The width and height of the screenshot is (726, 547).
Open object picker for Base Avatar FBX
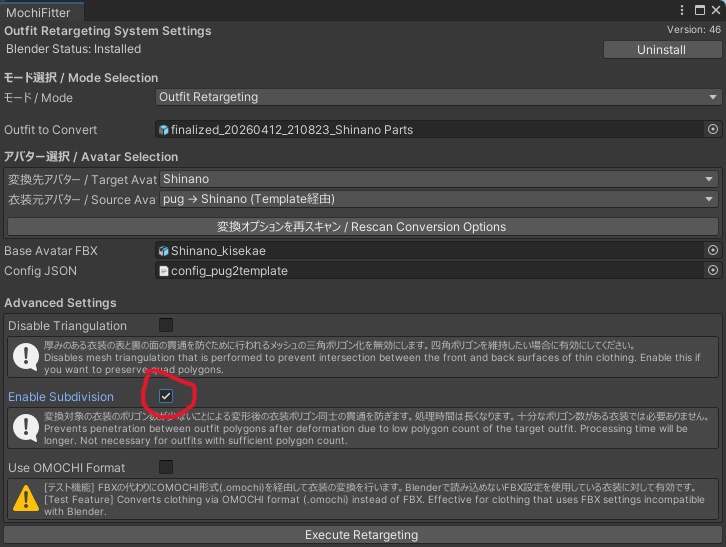tap(713, 250)
